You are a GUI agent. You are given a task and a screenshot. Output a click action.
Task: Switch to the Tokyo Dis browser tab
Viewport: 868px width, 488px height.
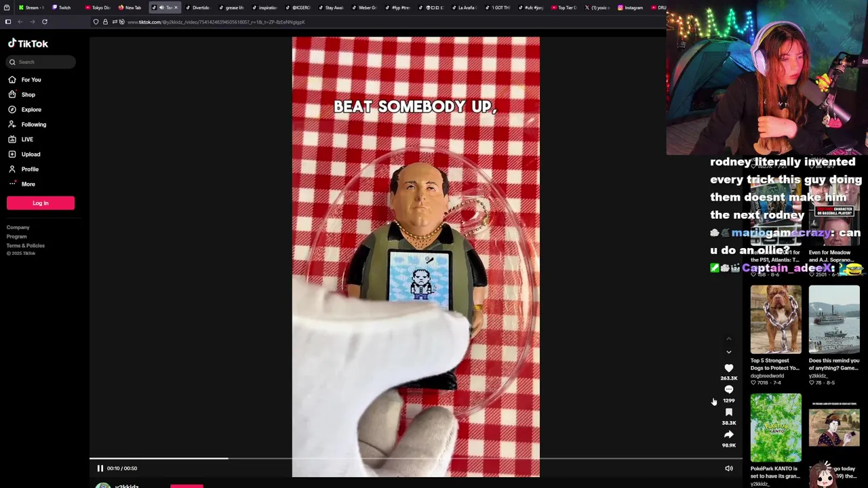point(98,7)
